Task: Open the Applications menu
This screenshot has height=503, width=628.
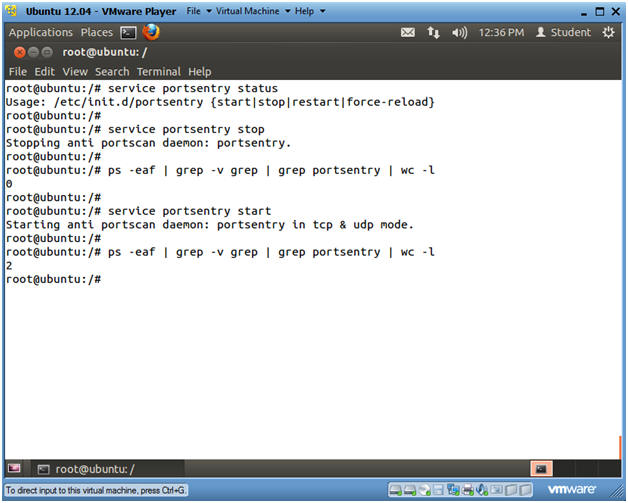Action: (40, 32)
